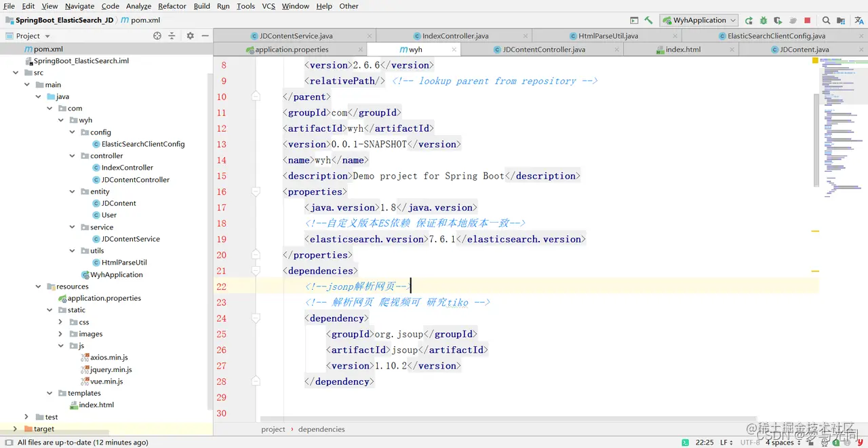Viewport: 868px width, 448px height.
Task: Select index.html under templates
Action: point(96,405)
